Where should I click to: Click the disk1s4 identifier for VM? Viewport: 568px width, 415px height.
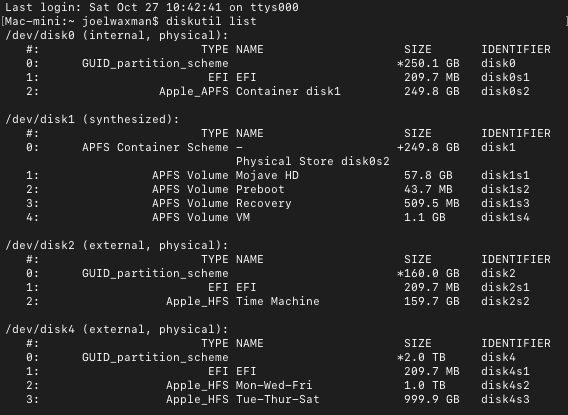[505, 217]
